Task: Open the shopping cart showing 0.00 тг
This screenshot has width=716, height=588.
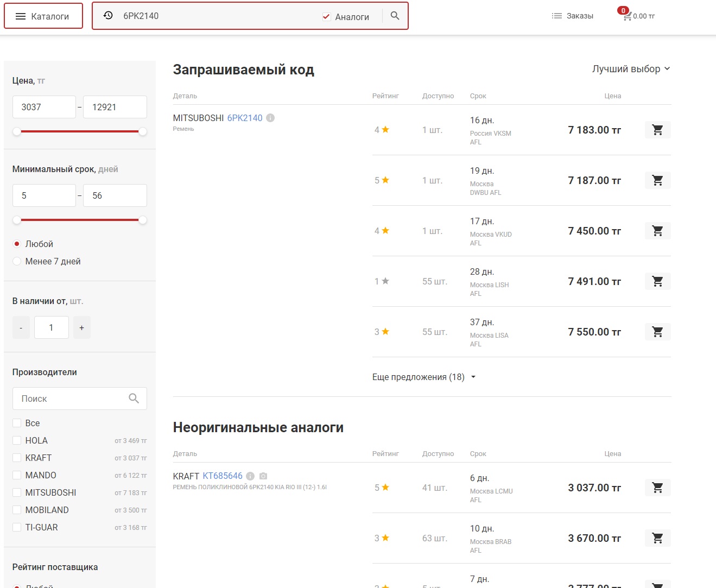Action: pyautogui.click(x=637, y=15)
